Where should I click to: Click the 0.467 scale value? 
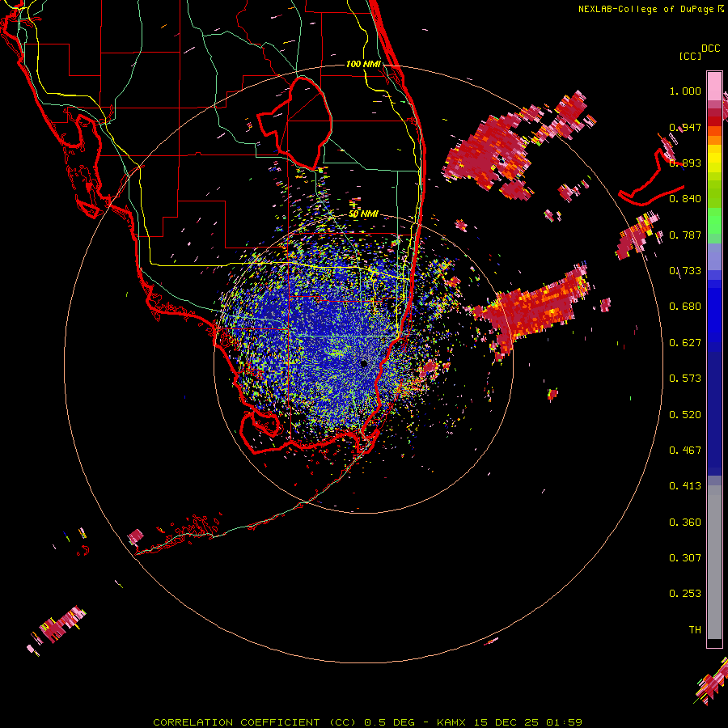tap(685, 451)
